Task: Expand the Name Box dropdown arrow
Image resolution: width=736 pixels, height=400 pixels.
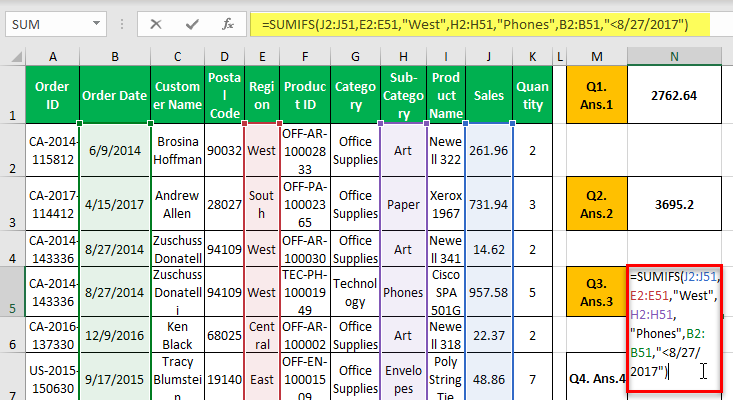Action: coord(96,23)
